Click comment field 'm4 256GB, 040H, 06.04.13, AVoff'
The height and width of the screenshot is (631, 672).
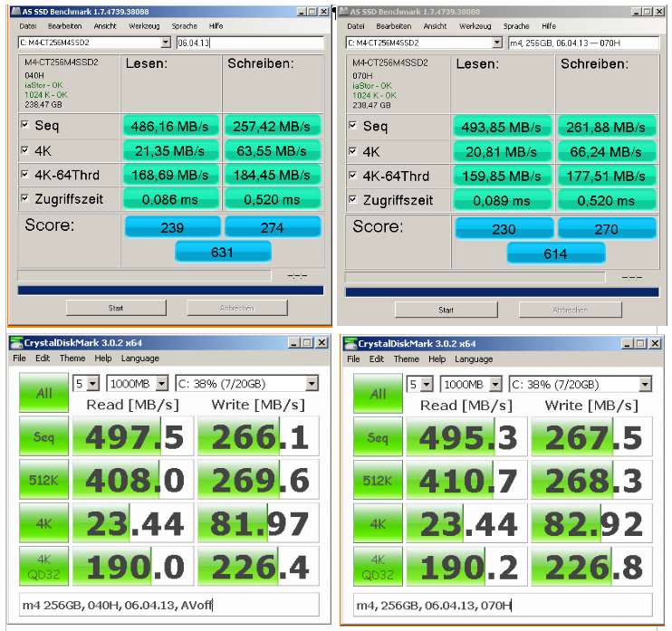pos(169,605)
